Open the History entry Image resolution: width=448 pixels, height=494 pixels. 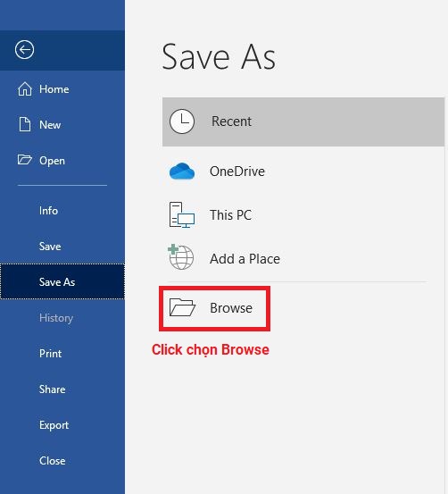[56, 318]
